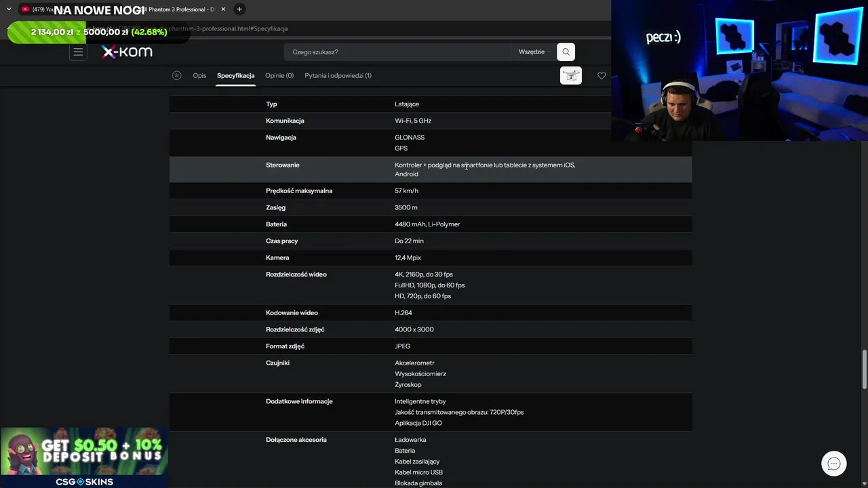Click the 'Żyroskop' sensor entry
Screen dimensions: 868x488
tap(408, 385)
